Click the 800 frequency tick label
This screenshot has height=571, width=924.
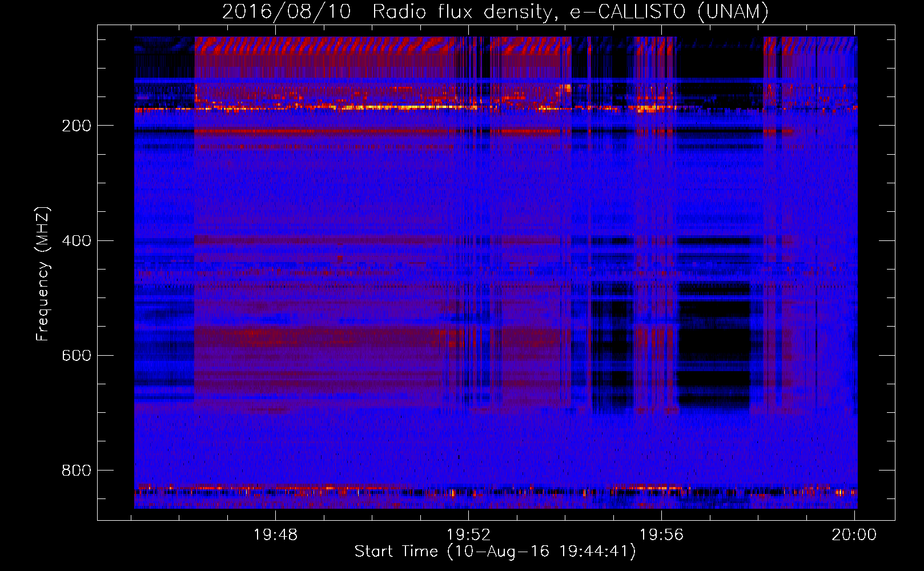point(76,471)
